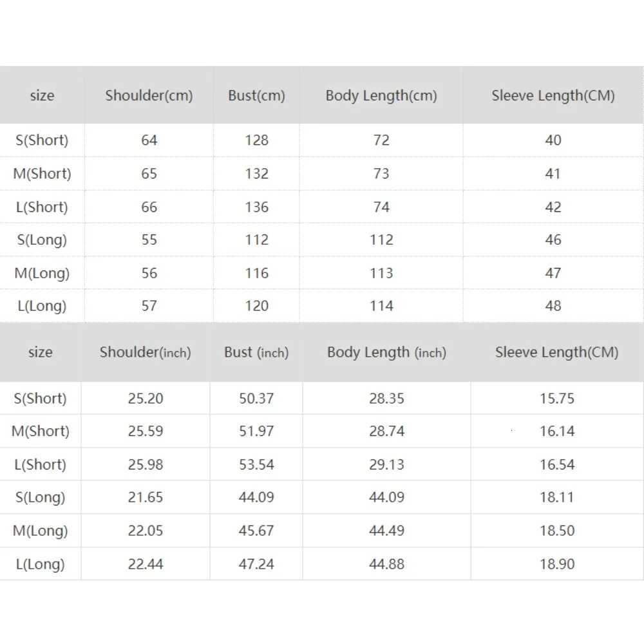The image size is (644, 644).
Task: Select the sleeve value 16.14
Action: (557, 431)
